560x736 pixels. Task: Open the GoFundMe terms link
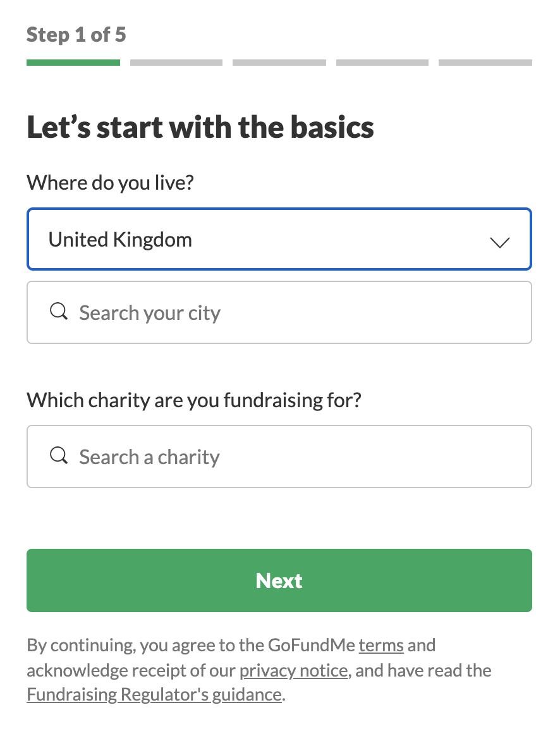tap(381, 646)
